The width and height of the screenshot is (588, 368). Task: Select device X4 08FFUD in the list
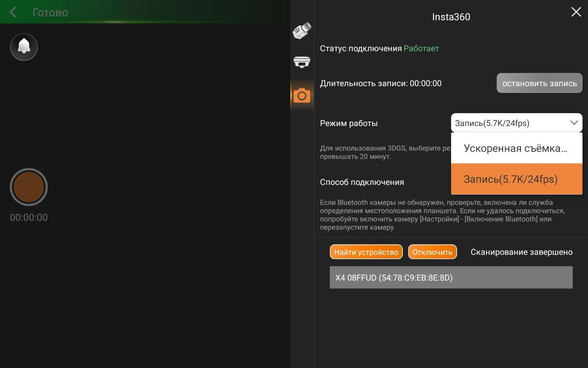pyautogui.click(x=451, y=277)
